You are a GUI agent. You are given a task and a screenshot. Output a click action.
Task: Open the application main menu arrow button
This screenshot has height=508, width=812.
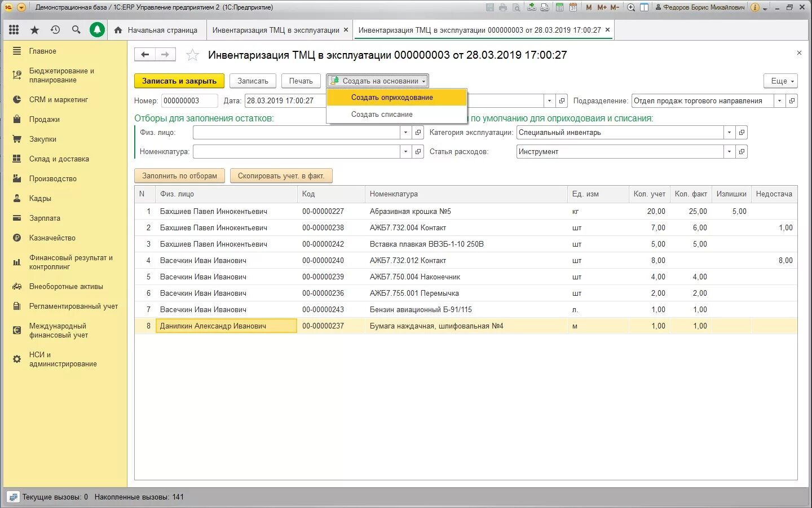(x=21, y=7)
